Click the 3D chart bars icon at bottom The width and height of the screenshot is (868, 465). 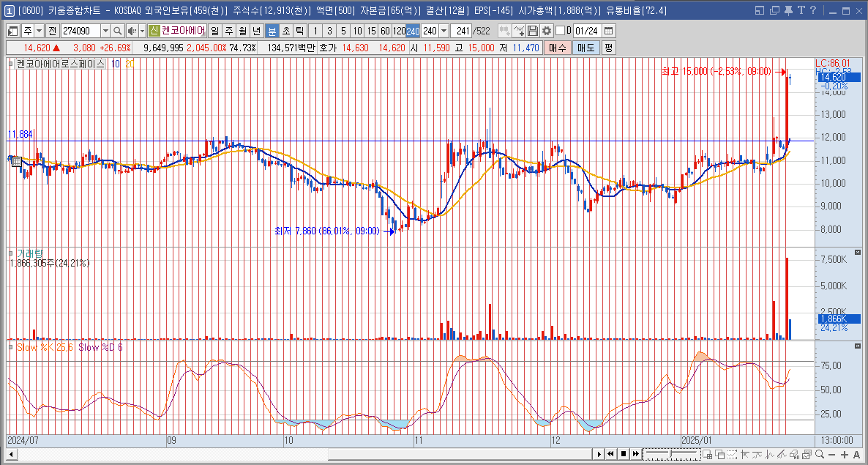coord(794,455)
